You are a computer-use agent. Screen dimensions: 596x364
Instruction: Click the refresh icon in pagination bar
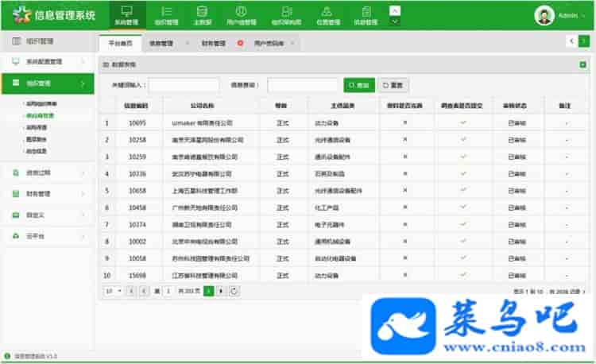coord(234,292)
